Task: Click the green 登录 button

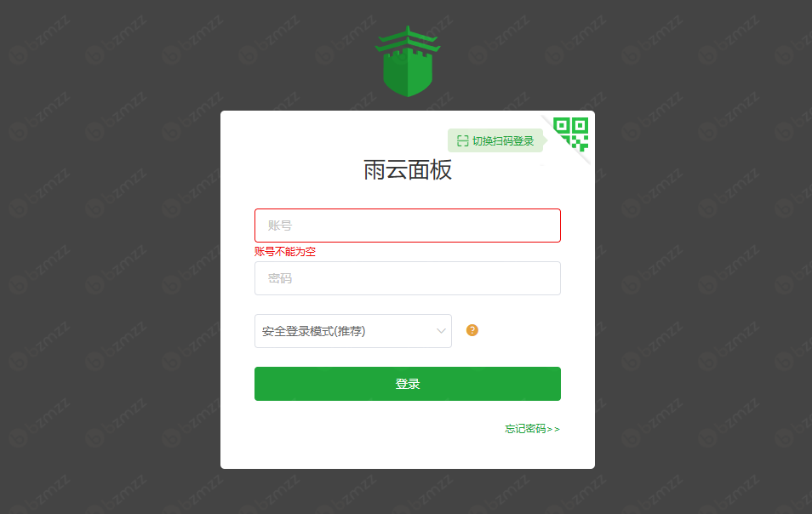Action: 408,384
